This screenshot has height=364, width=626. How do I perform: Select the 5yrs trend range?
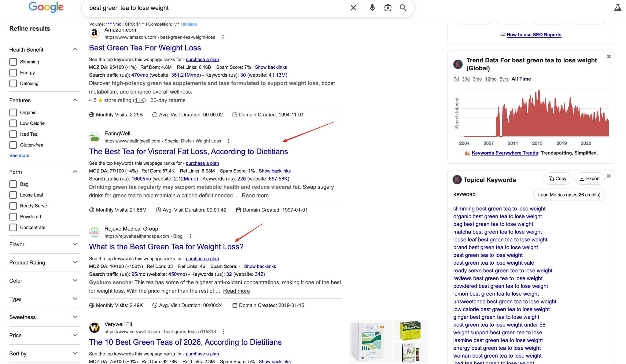point(504,79)
